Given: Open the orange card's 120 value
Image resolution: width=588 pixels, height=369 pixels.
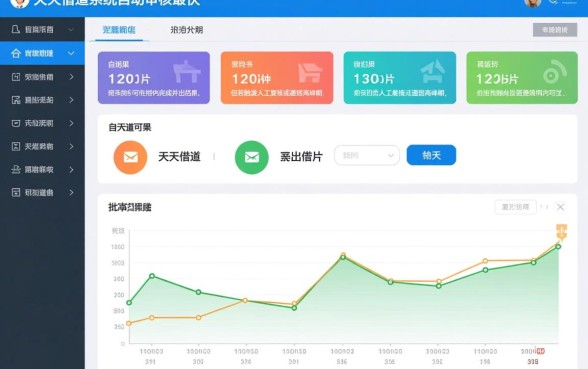Looking at the screenshot, I should tap(251, 79).
